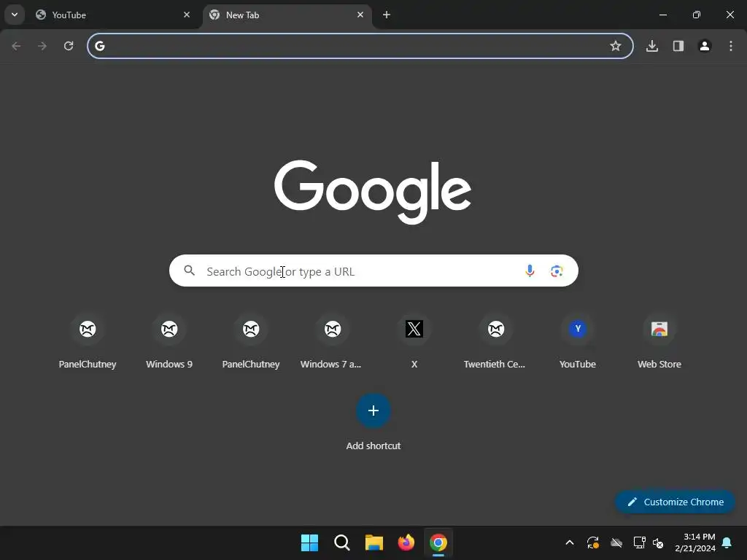Screen dimensions: 747x560
Task: Open the X shortcut
Action: coord(414,342)
